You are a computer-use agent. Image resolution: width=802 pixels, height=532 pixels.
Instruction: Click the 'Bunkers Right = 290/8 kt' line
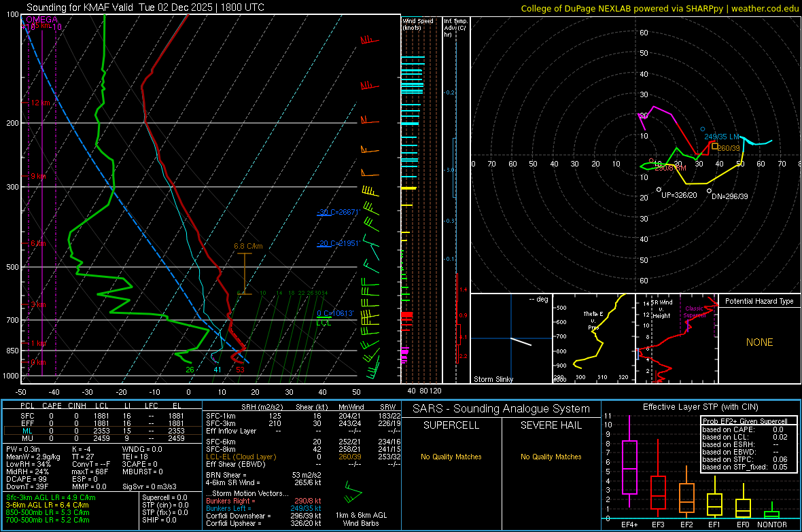264,501
